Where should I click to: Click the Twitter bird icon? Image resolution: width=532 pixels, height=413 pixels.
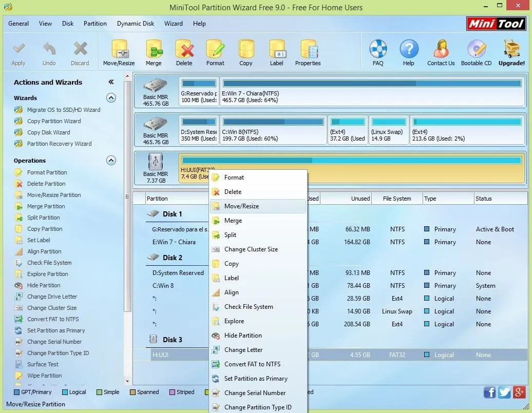click(x=504, y=392)
